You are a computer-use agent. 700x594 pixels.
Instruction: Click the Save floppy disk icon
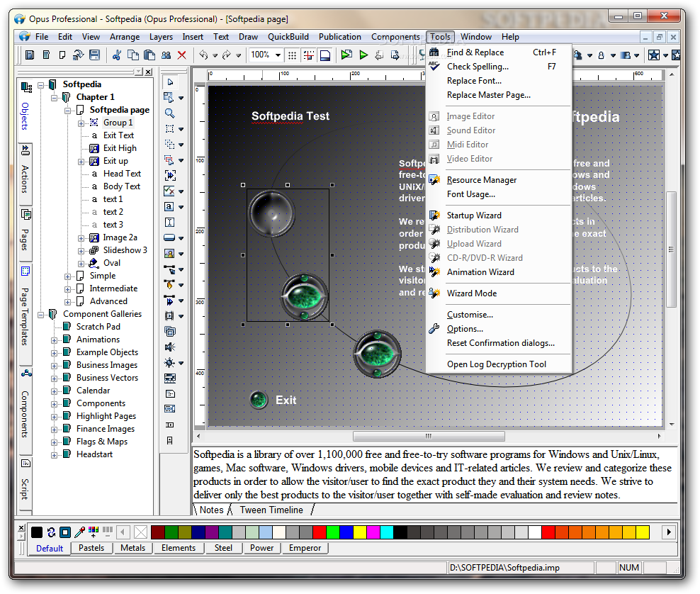[95, 55]
